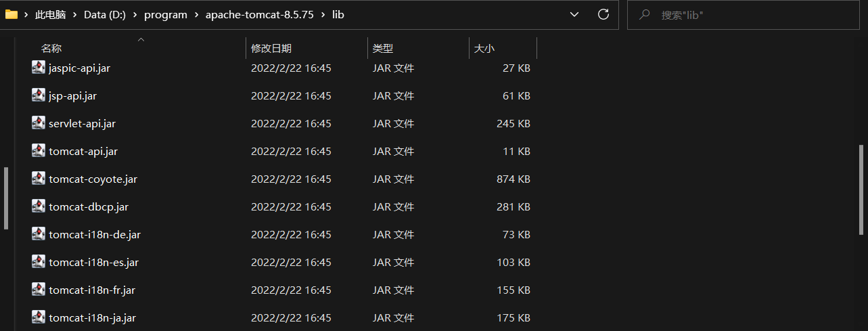Click the folder icon in address bar

pyautogui.click(x=12, y=14)
